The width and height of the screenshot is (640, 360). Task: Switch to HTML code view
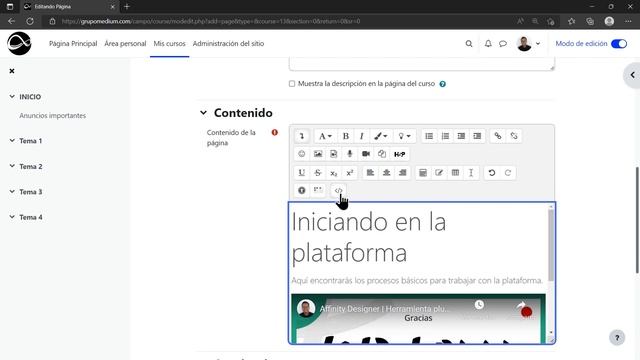click(338, 190)
